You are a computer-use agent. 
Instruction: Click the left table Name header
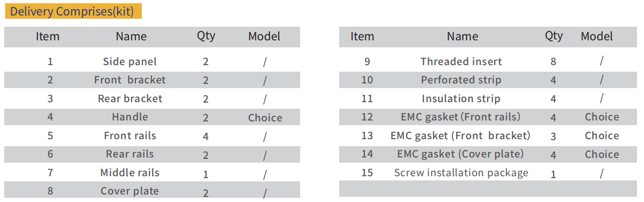131,37
